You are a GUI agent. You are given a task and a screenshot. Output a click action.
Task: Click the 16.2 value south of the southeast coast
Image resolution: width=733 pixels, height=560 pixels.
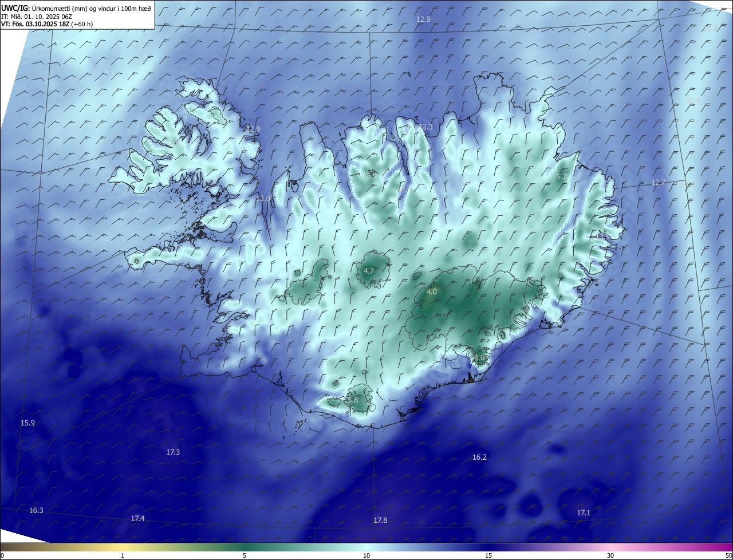pyautogui.click(x=479, y=457)
